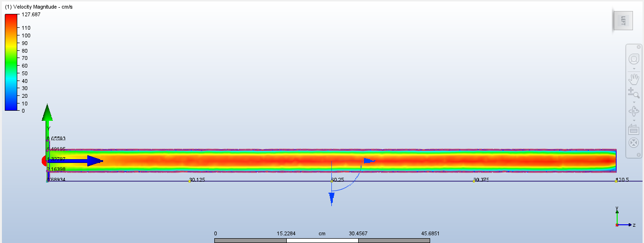Click the red dot at the pipe inlet
644x243 pixels.
coord(44,161)
